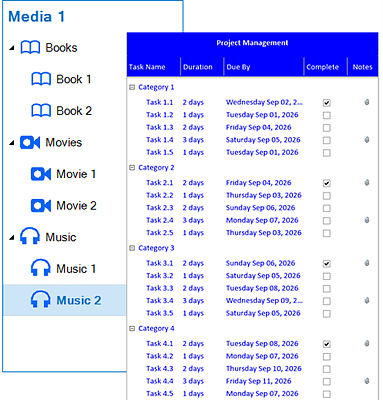Click the Task 4.2 name cell

pos(160,356)
